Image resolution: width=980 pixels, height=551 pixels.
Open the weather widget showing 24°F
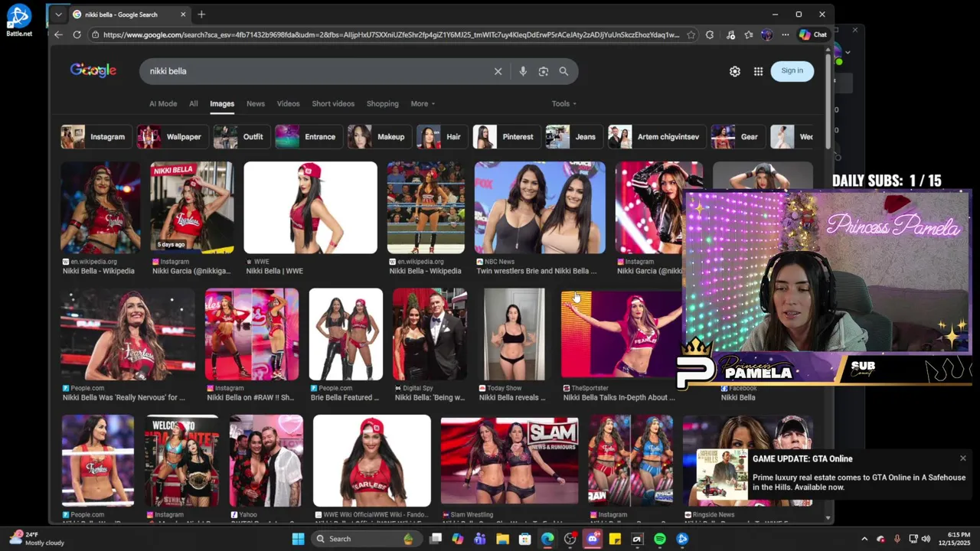[36, 539]
